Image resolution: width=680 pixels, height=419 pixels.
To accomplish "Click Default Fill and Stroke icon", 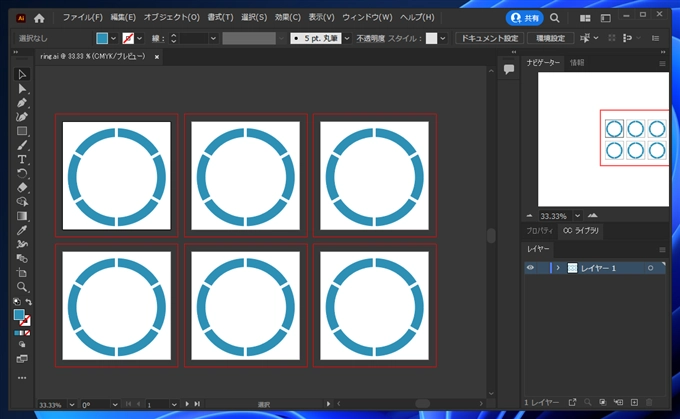I will click(16, 301).
